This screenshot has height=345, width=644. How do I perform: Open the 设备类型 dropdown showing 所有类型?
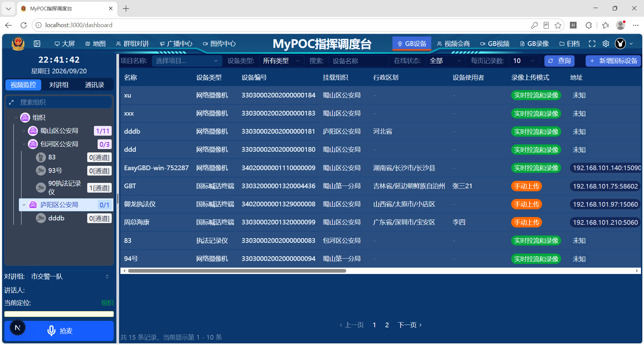pyautogui.click(x=282, y=61)
